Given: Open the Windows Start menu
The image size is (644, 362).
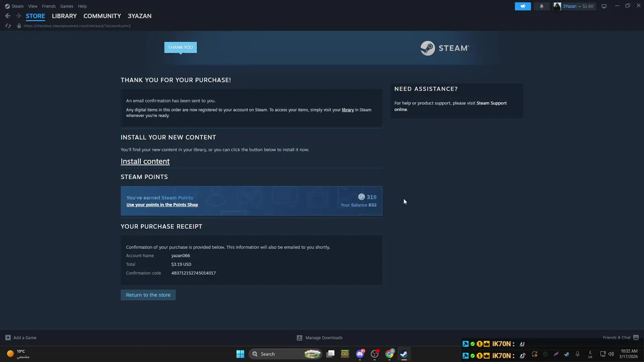Looking at the screenshot, I should pos(240,354).
